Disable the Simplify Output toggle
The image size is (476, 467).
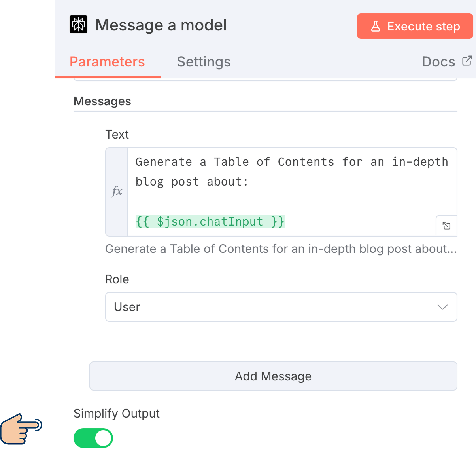(x=93, y=438)
